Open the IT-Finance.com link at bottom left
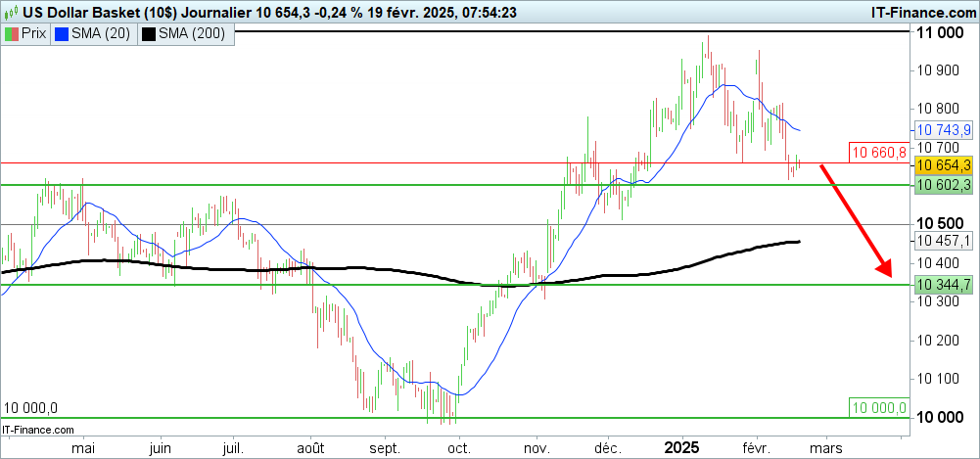This screenshot has width=980, height=459. pos(39,429)
